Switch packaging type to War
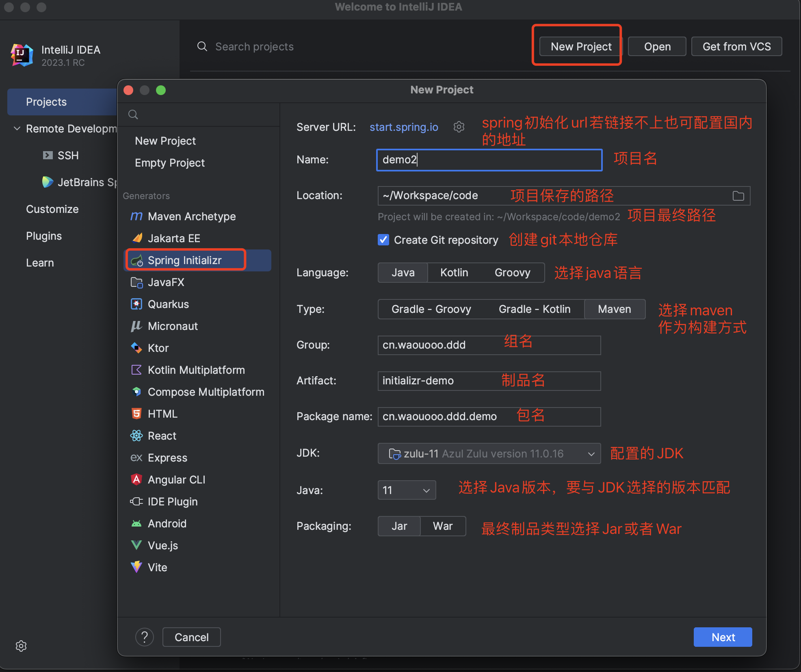Image resolution: width=801 pixels, height=672 pixels. pyautogui.click(x=442, y=526)
